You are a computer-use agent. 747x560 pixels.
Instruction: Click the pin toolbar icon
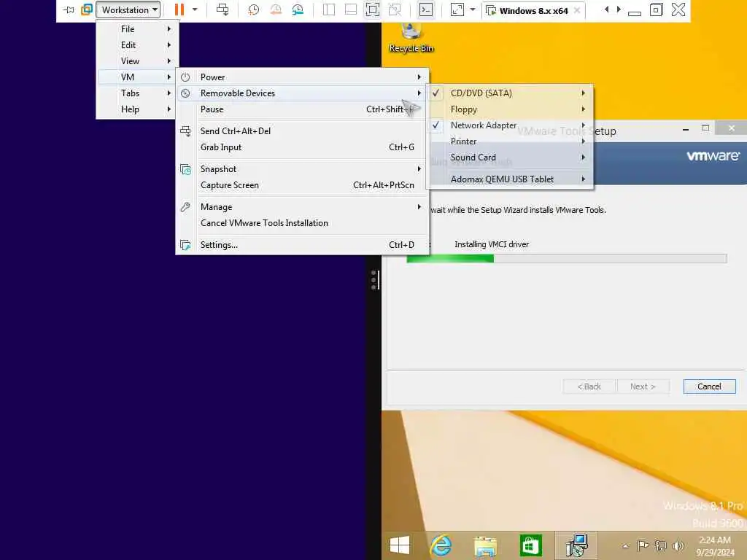click(69, 9)
